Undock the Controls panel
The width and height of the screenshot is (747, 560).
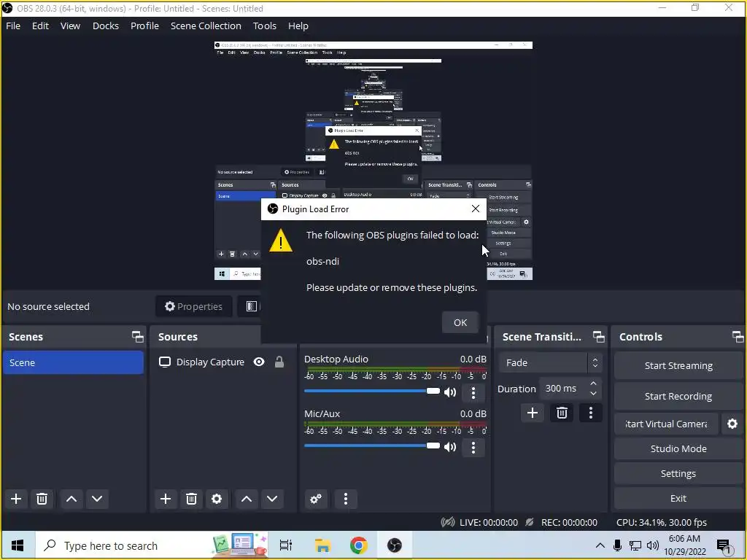point(738,337)
